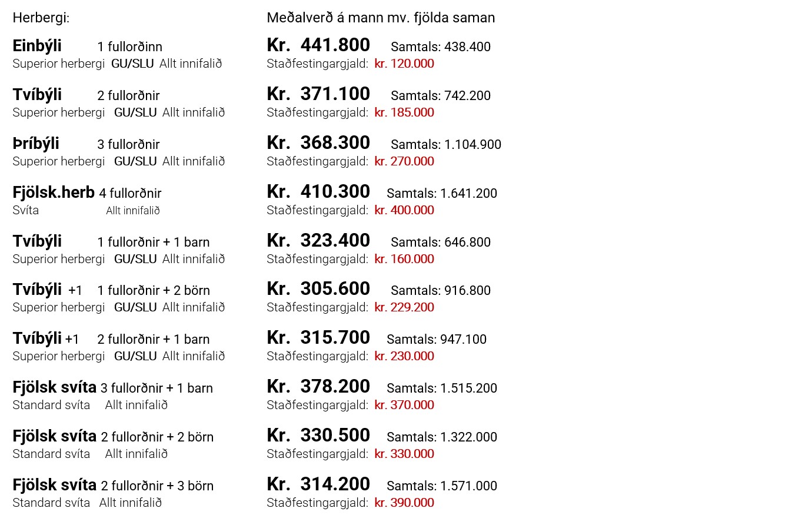
Task: Click the red kr. 120.000 deposit amount
Action: click(x=404, y=64)
